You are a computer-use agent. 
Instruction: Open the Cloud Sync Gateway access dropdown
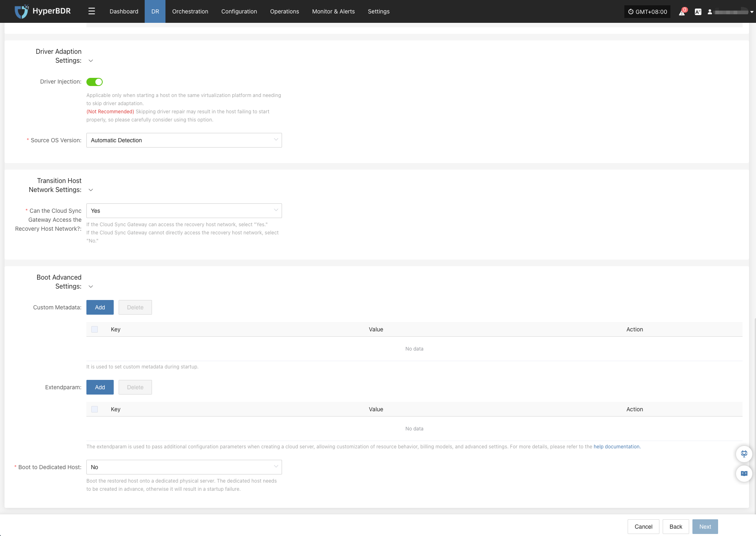(184, 211)
